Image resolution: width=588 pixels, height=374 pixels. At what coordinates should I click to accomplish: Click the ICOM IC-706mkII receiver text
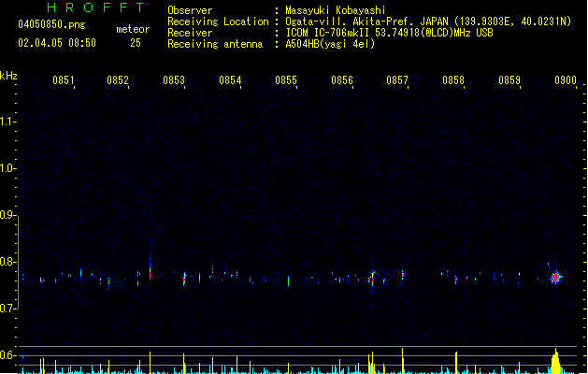tap(389, 33)
